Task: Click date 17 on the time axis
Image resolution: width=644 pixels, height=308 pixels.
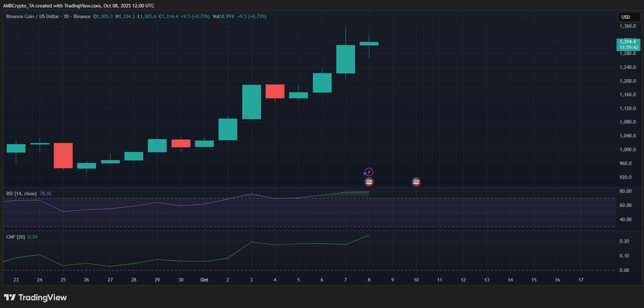Action: 581,280
